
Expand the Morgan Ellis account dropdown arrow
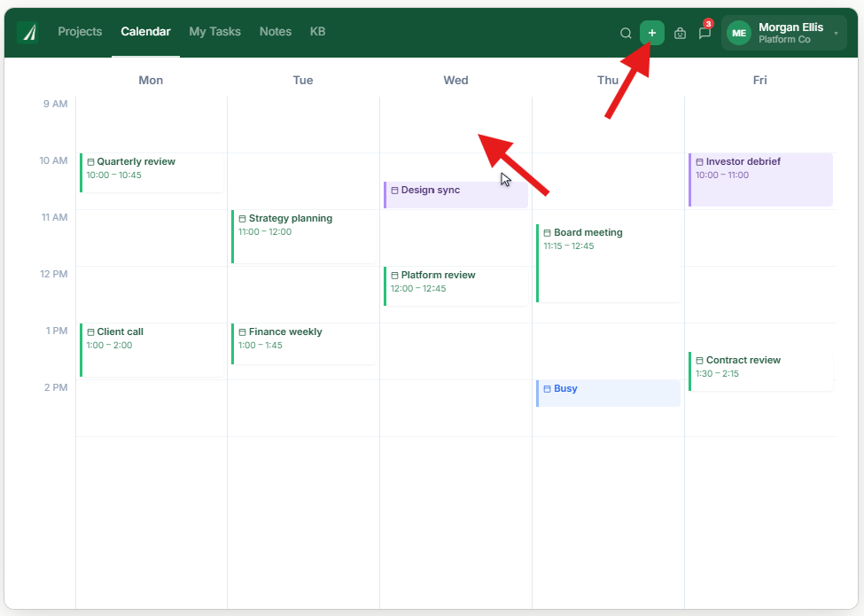point(836,33)
